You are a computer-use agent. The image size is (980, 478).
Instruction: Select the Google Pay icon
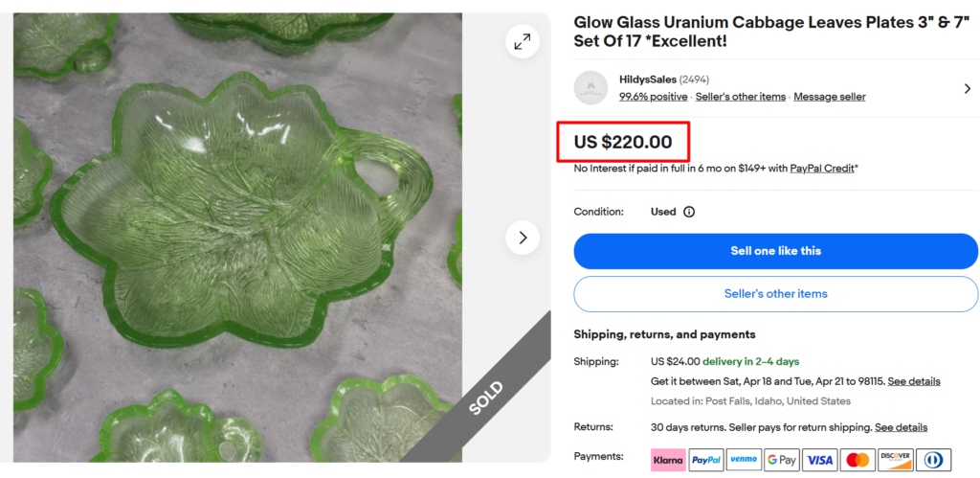[782, 460]
